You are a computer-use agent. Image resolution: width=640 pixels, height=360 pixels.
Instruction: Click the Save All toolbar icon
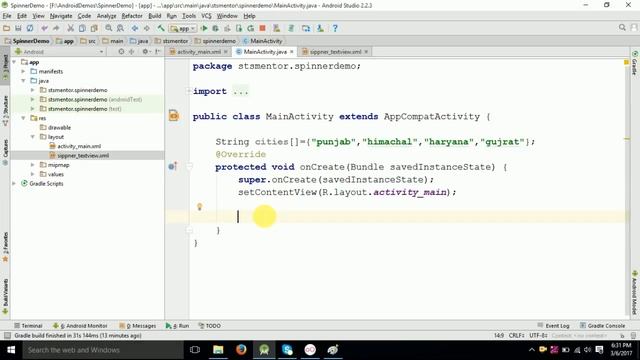pyautogui.click(x=18, y=28)
